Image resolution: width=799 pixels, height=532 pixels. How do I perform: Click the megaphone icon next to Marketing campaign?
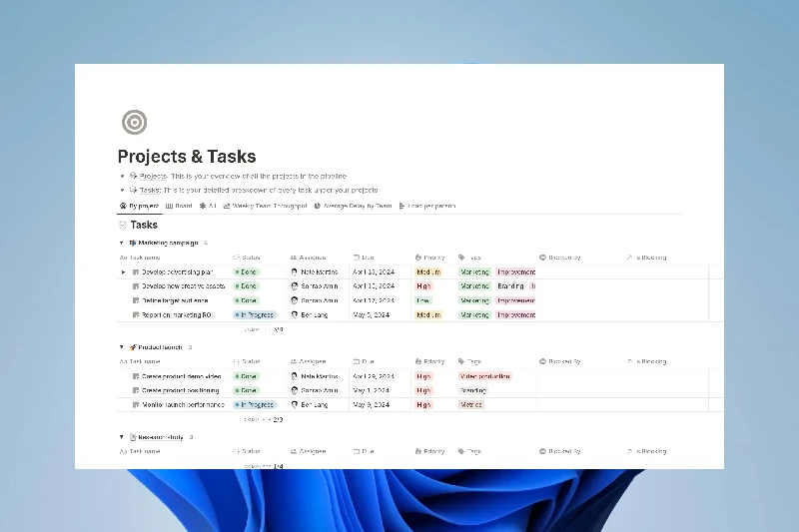click(x=132, y=243)
